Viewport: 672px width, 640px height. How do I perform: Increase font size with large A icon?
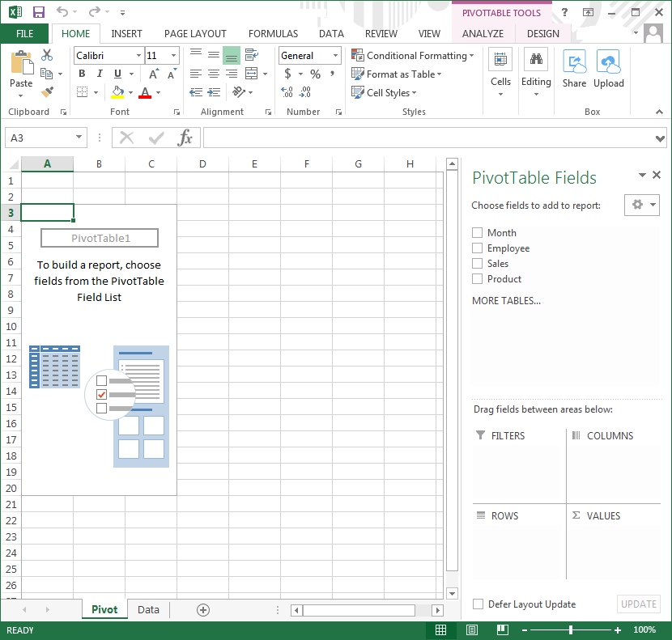(x=154, y=74)
